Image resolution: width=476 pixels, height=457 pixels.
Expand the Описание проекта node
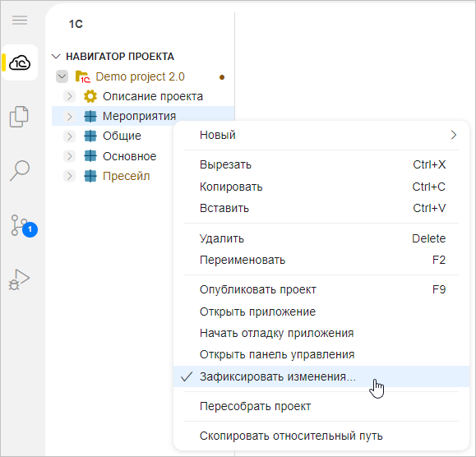point(70,96)
